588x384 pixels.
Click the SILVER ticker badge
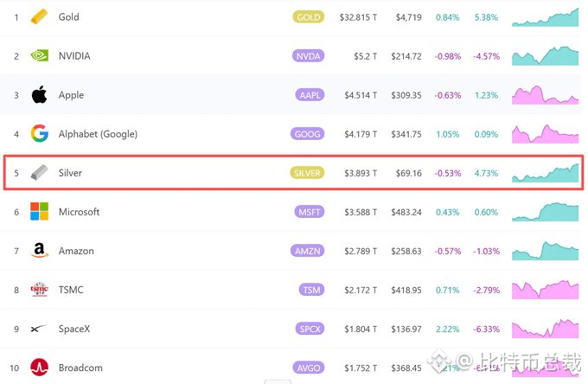(307, 173)
